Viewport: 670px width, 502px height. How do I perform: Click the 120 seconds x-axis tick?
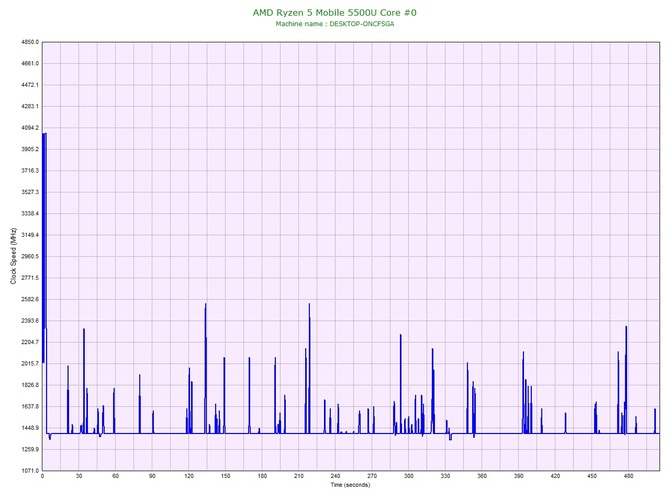coord(189,476)
